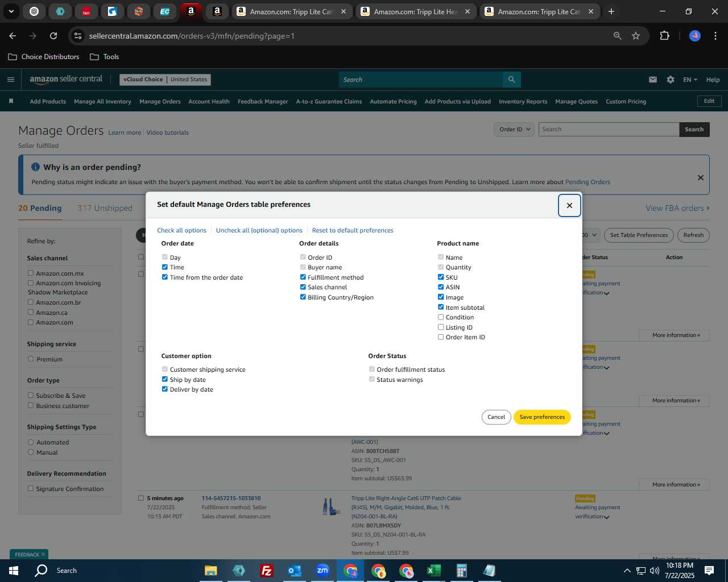Open the Windows Start menu
Screen dimensions: 728x582
pos(14,571)
